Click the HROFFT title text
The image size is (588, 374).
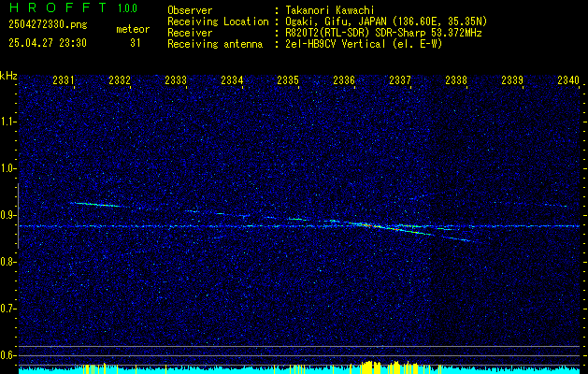point(58,7)
